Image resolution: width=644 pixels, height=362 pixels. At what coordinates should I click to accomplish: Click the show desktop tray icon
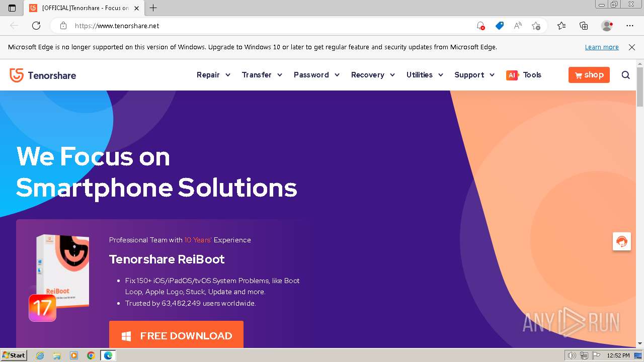coord(638,355)
